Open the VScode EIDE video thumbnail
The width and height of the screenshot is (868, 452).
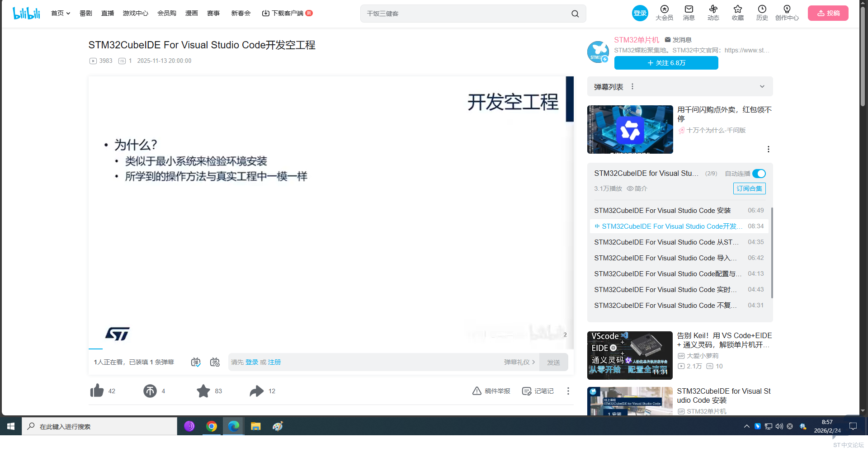point(629,355)
